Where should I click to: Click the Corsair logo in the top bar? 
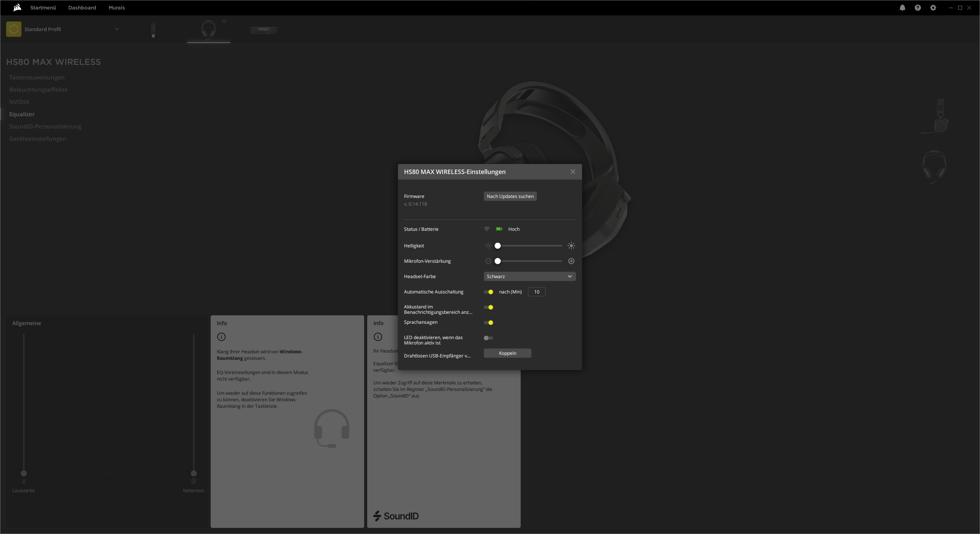16,7
